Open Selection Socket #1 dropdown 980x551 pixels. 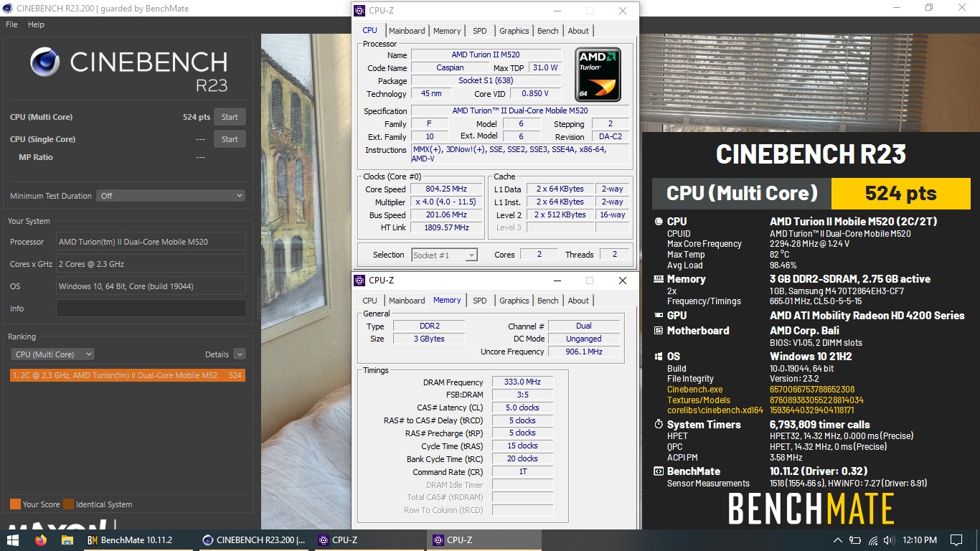click(x=444, y=255)
